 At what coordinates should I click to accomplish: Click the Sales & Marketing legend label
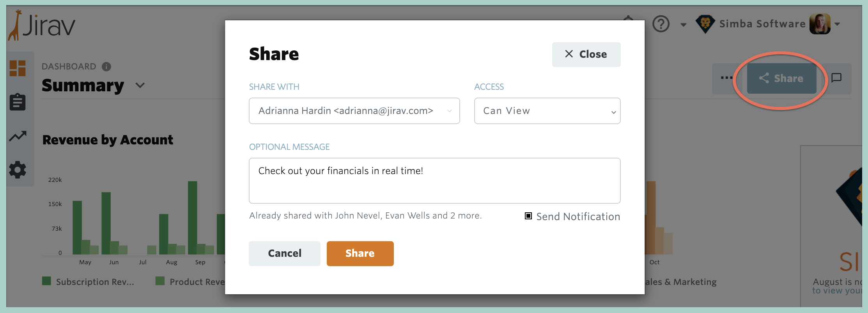click(x=681, y=282)
